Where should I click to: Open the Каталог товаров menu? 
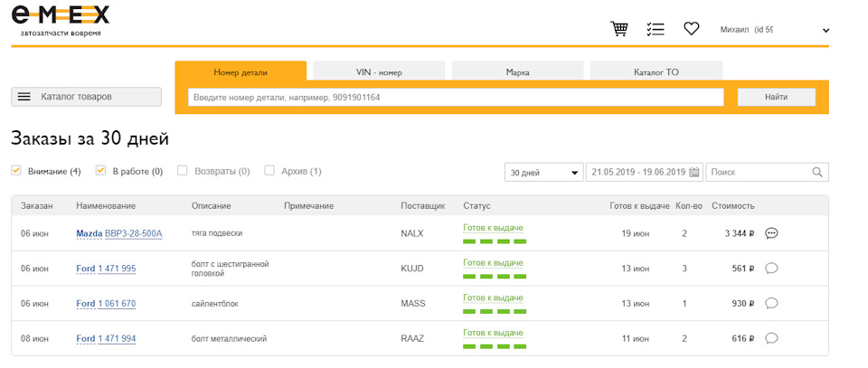(87, 97)
